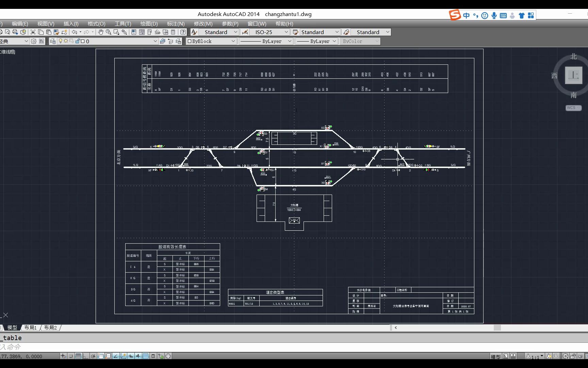Click the Cut scissors icon
The width and height of the screenshot is (588, 368).
(x=33, y=32)
